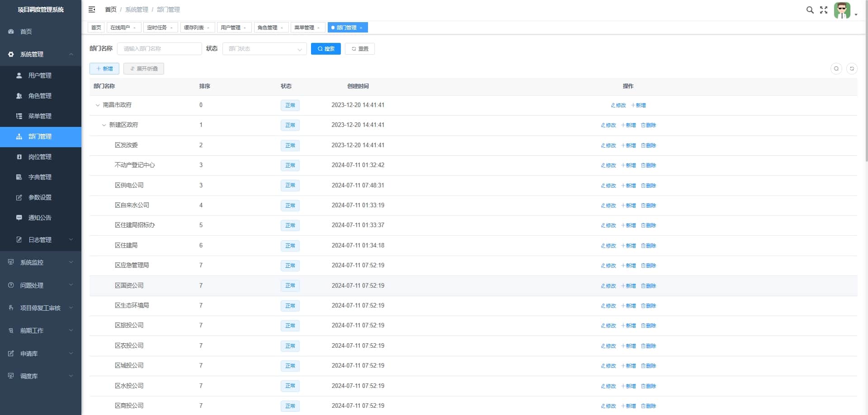This screenshot has height=415, width=868.
Task: Focus the 部门名称 search input
Action: tap(160, 49)
